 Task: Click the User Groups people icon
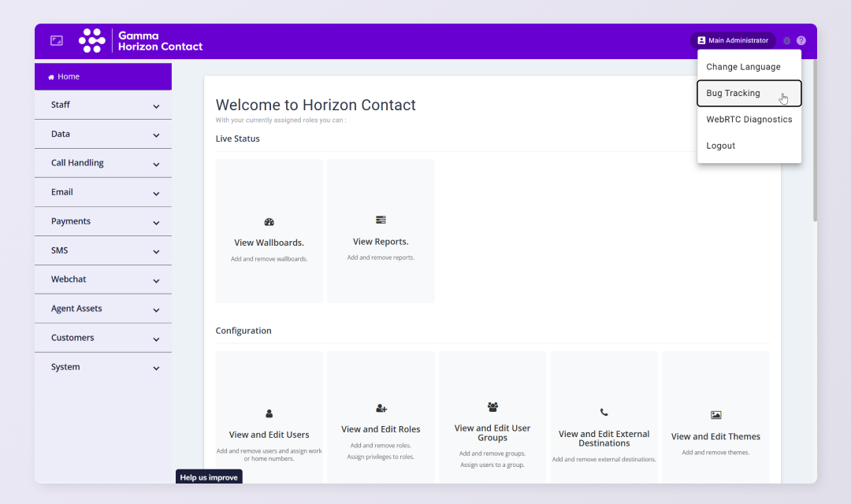pyautogui.click(x=492, y=407)
